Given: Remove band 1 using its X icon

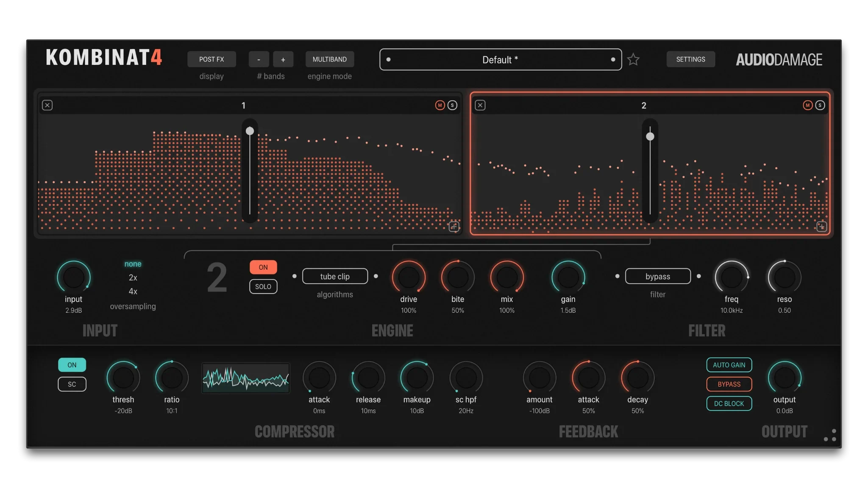Looking at the screenshot, I should [47, 105].
